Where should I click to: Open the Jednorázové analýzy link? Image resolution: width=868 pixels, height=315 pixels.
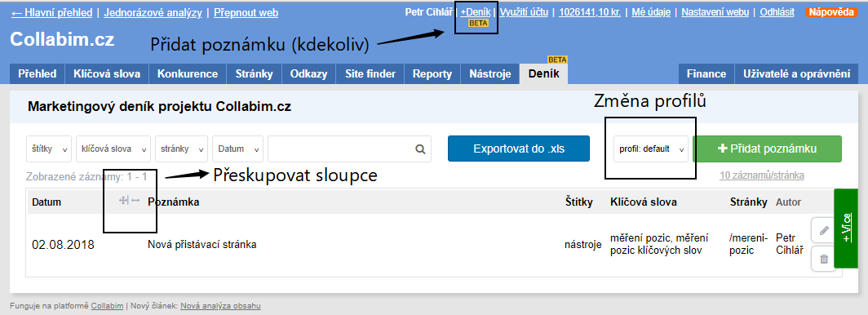coord(153,12)
